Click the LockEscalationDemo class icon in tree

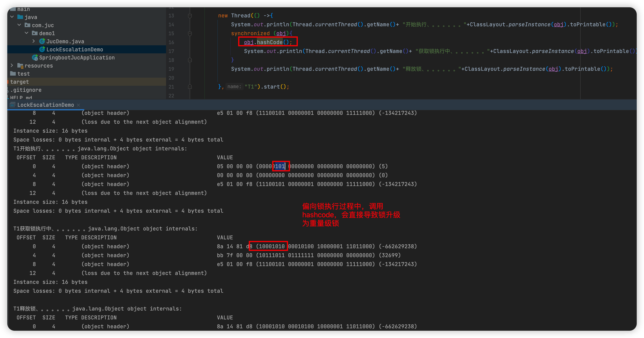42,49
